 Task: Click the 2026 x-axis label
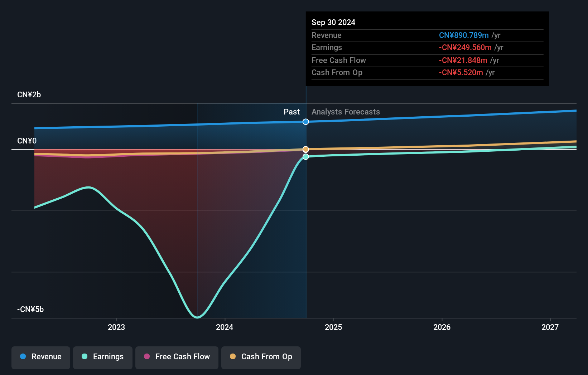click(x=442, y=327)
